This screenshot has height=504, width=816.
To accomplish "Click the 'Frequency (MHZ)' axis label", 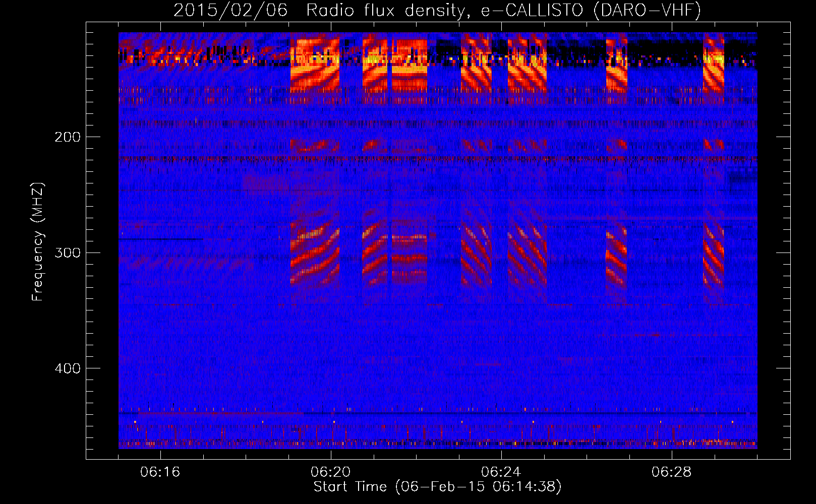I will [x=38, y=242].
